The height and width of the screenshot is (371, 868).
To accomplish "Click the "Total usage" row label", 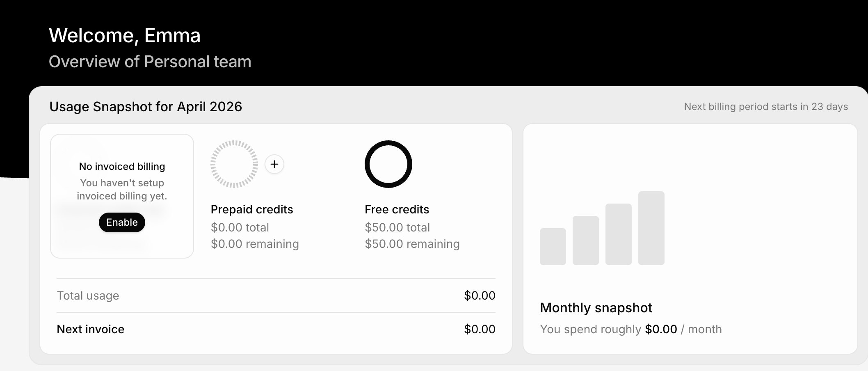I will pos(88,295).
